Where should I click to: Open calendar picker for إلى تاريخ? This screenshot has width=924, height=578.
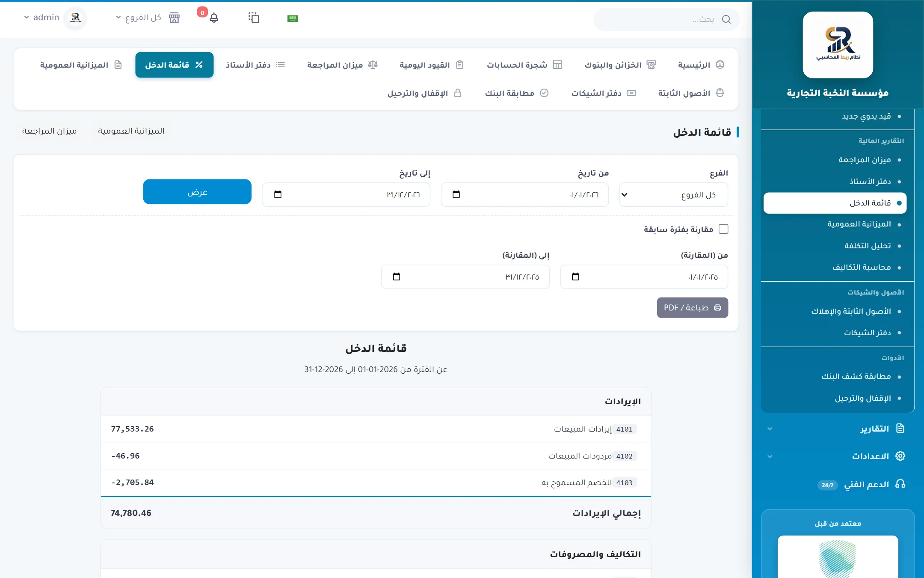point(278,194)
